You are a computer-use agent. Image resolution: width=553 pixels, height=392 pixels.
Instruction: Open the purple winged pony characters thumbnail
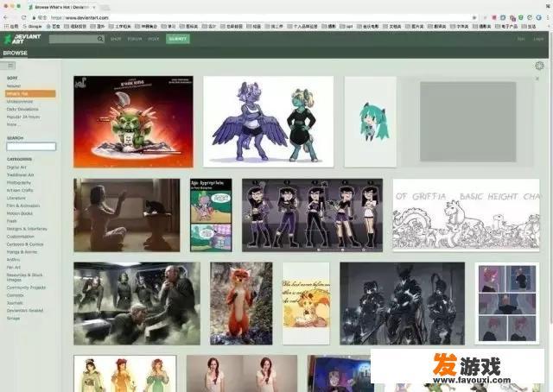(x=269, y=122)
